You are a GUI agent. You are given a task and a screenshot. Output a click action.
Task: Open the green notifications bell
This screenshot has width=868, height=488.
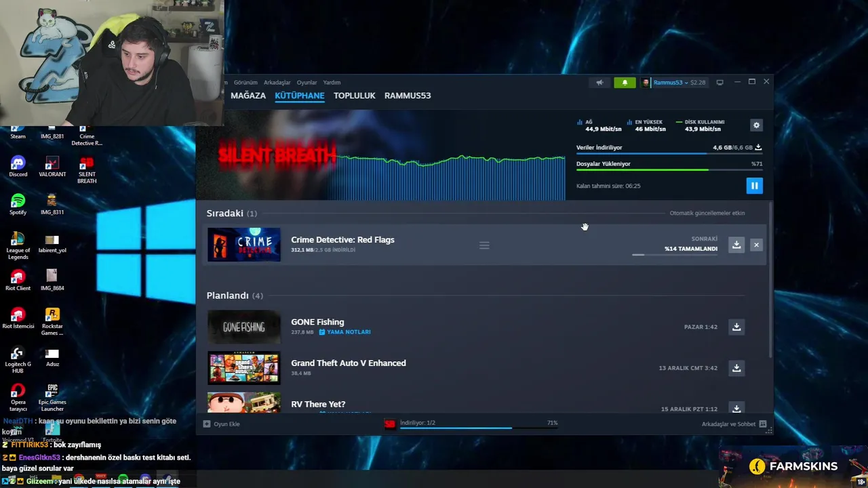625,83
